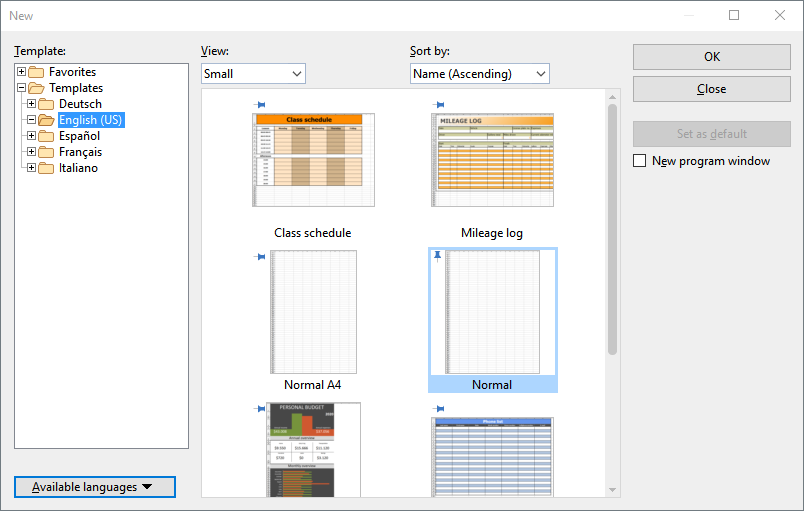Viewport: 804px width, 511px height.
Task: Pin the Normal A4 template
Action: tap(260, 257)
